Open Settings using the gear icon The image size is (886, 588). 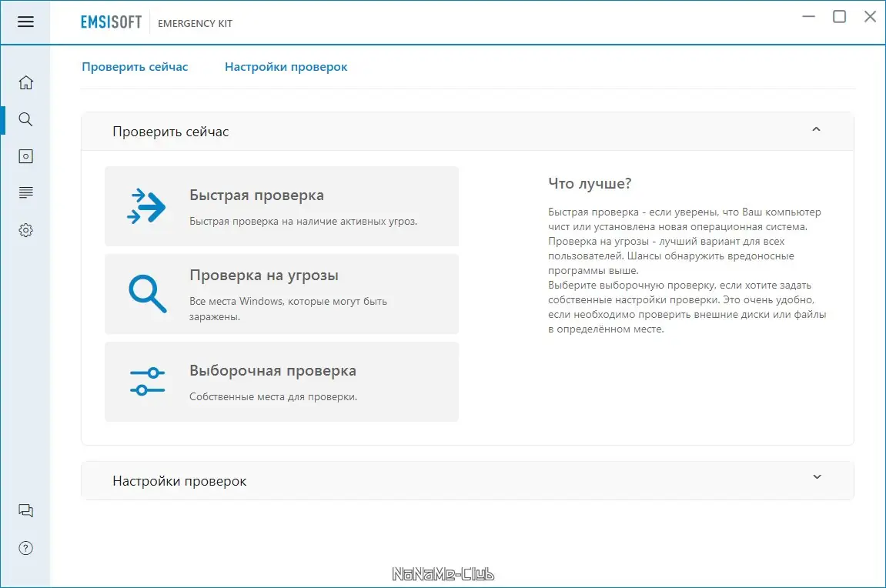(x=25, y=229)
